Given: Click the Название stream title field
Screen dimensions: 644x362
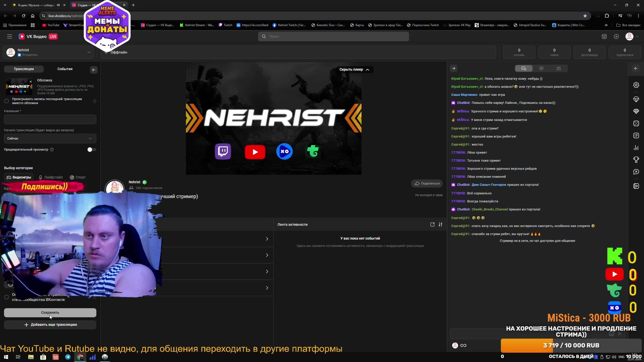Looking at the screenshot, I should [50, 119].
